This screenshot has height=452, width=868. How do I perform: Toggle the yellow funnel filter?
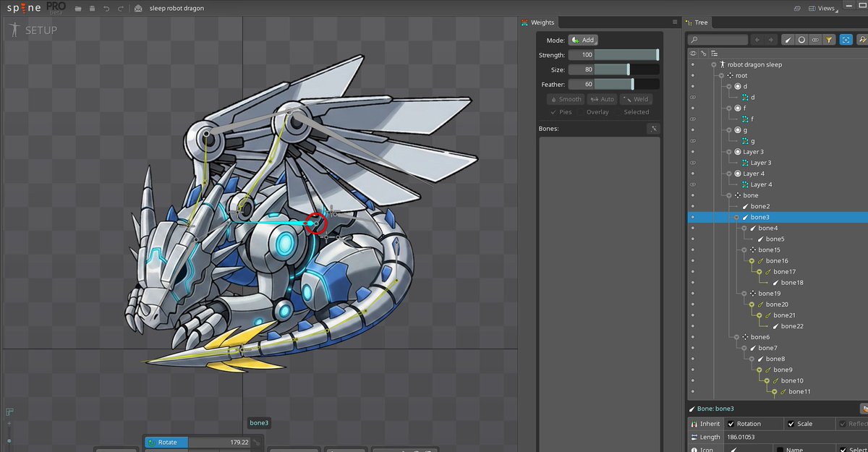[x=829, y=40]
